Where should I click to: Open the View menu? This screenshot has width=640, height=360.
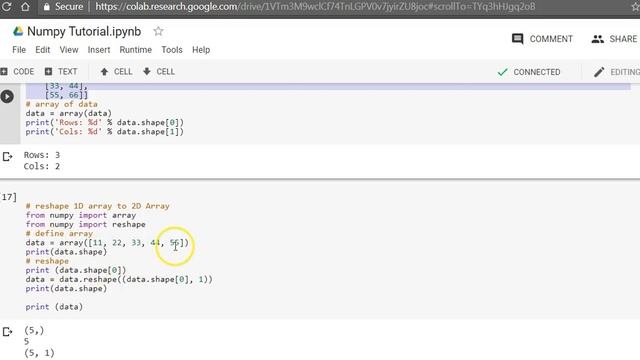(69, 50)
